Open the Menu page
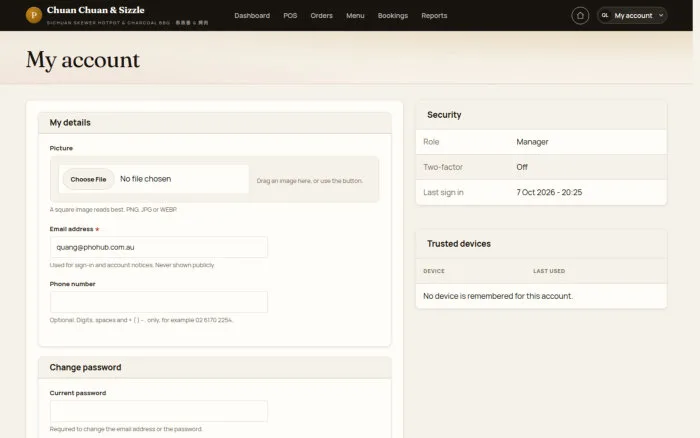The height and width of the screenshot is (438, 700). [x=355, y=16]
